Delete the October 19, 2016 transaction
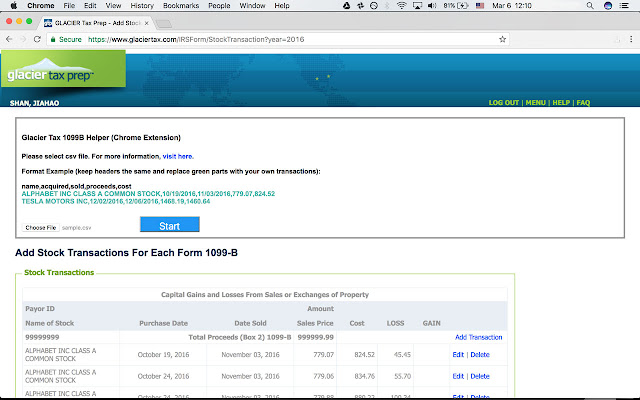640x400 pixels. pyautogui.click(x=480, y=355)
